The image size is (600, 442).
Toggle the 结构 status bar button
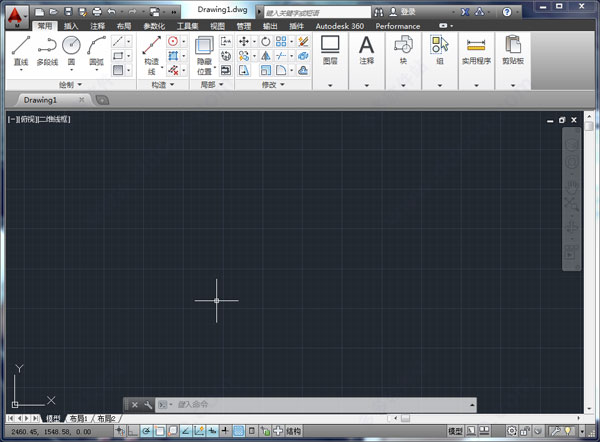point(293,431)
